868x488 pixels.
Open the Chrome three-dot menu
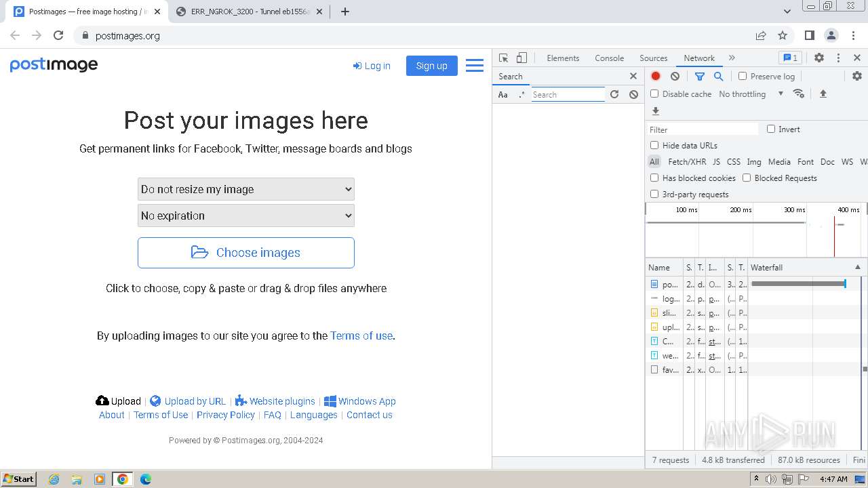tap(853, 35)
